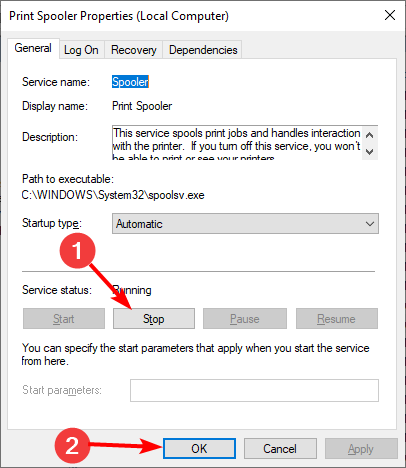Click the Resume service button
This screenshot has width=406, height=468.
coord(337,319)
